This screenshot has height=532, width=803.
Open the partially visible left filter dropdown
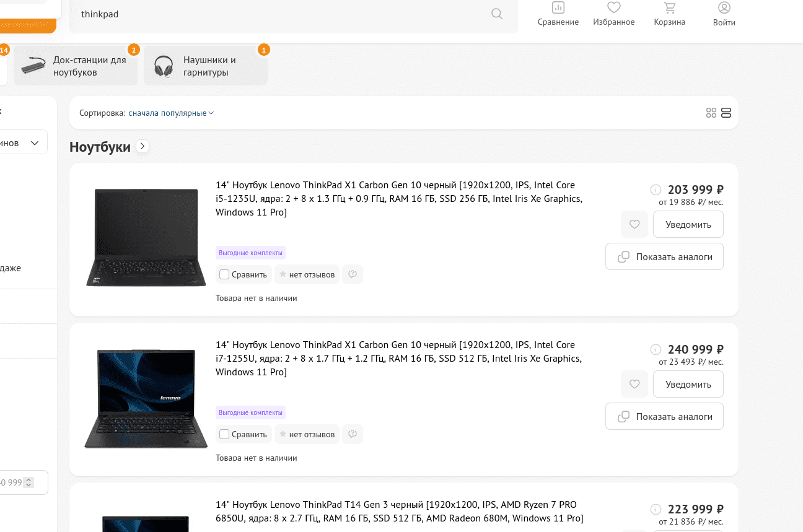coord(25,142)
